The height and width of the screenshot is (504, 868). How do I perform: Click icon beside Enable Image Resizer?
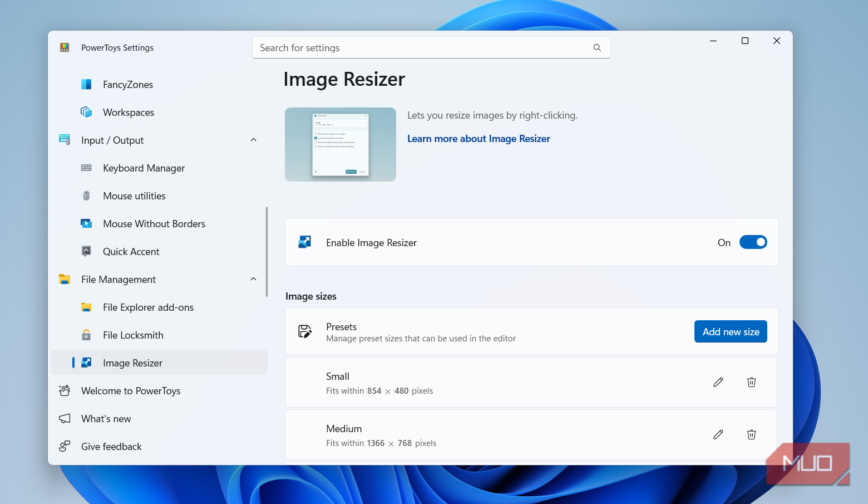305,242
